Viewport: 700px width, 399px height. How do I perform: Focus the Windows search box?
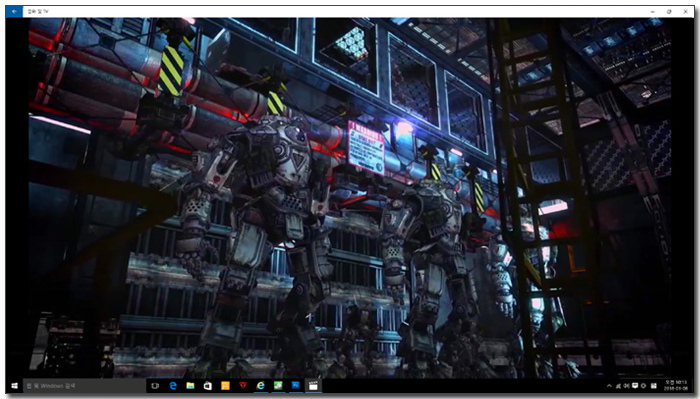[84, 386]
